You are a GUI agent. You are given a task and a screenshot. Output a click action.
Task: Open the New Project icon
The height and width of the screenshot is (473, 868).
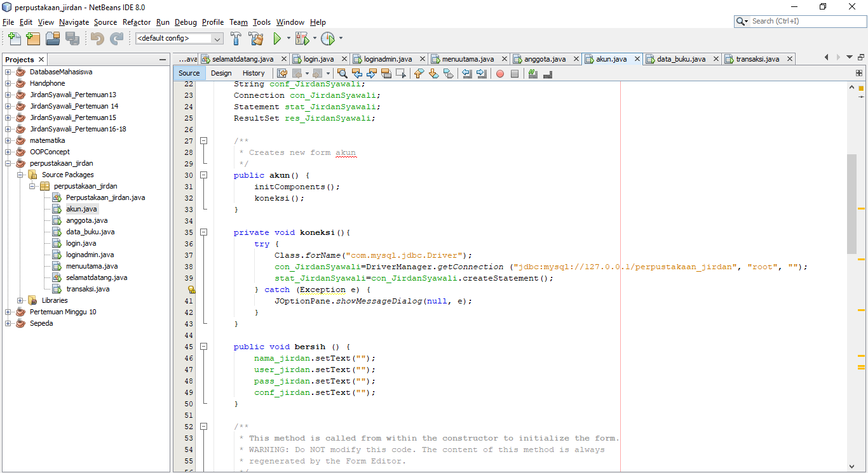tap(32, 39)
